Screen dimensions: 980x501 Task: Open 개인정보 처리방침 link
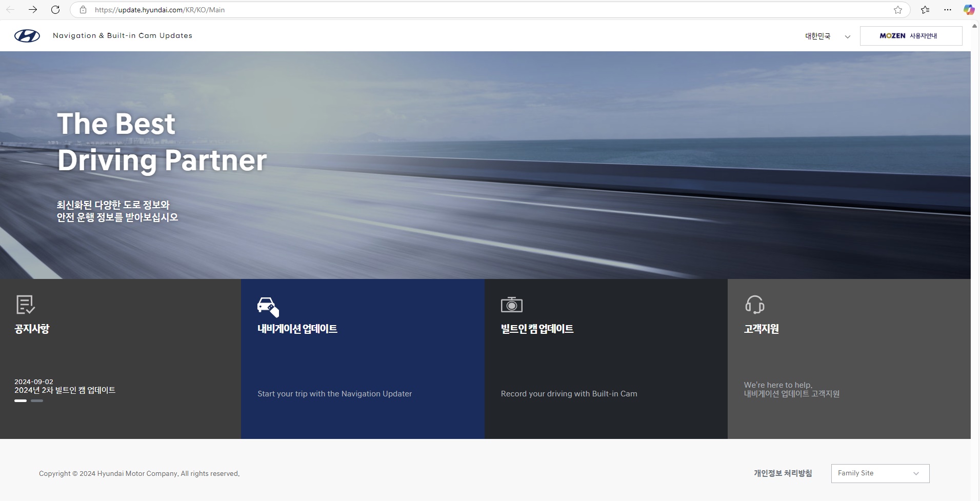coord(783,473)
